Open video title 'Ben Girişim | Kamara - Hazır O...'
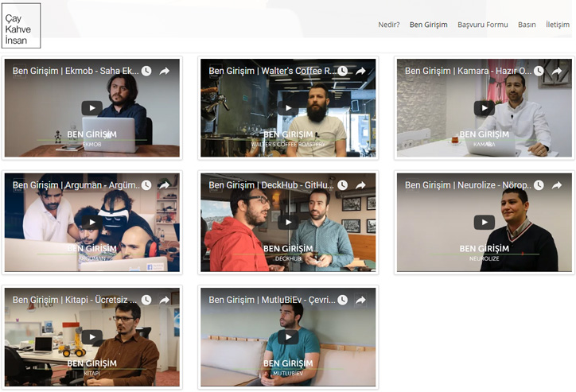This screenshot has width=576, height=392. click(x=469, y=71)
